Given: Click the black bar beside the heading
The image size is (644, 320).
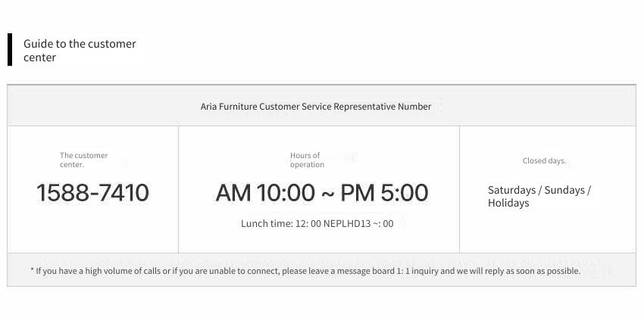Looking at the screenshot, I should click(x=10, y=50).
